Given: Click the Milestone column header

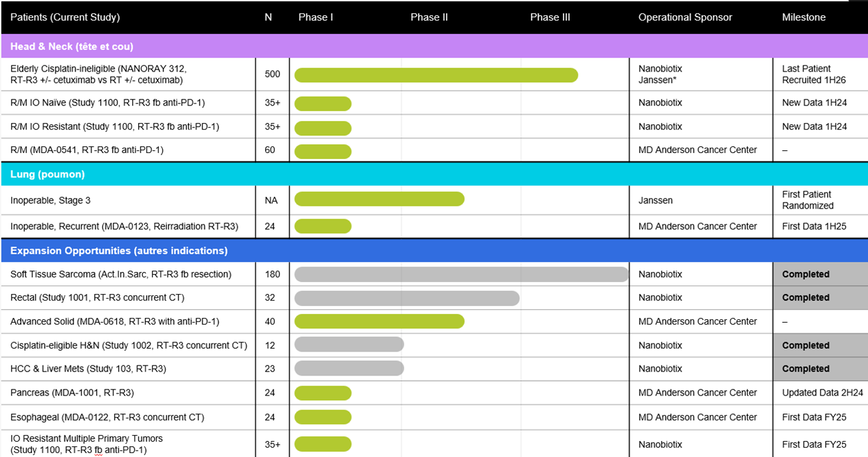Looking at the screenshot, I should pos(803,17).
